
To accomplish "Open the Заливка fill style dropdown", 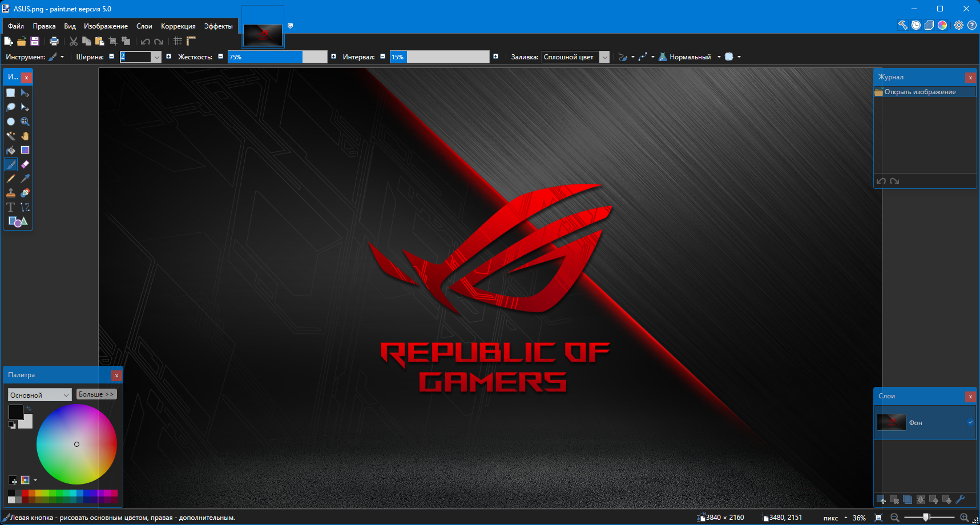I will tap(605, 57).
